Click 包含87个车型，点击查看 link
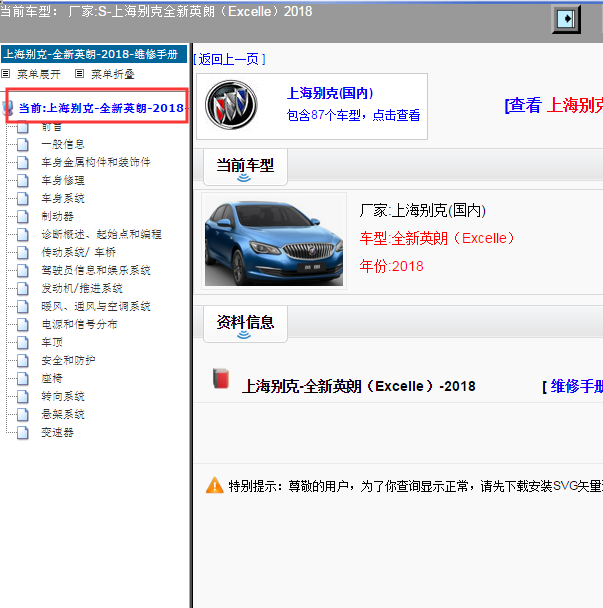Image resolution: width=603 pixels, height=608 pixels. (353, 115)
